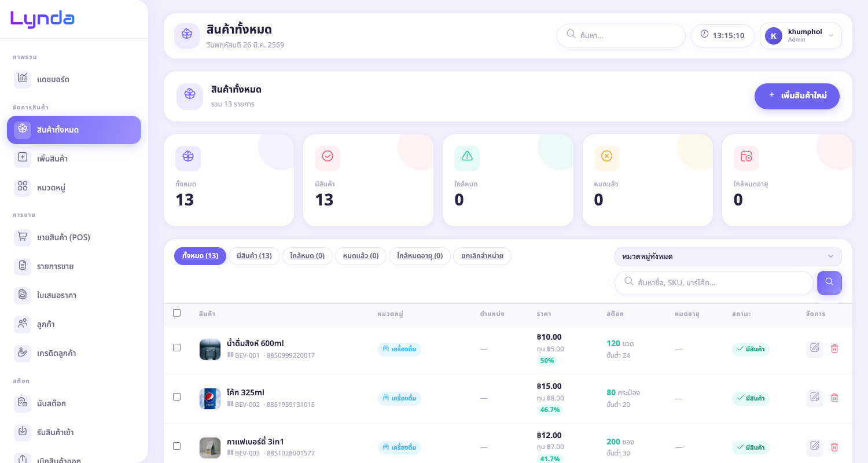Click the purple search magnifier button
Screen dimensions: 868x463
(829, 282)
